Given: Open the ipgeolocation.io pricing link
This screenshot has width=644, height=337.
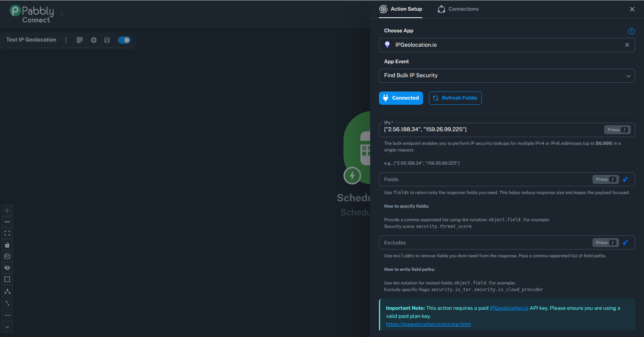Looking at the screenshot, I should (x=428, y=324).
